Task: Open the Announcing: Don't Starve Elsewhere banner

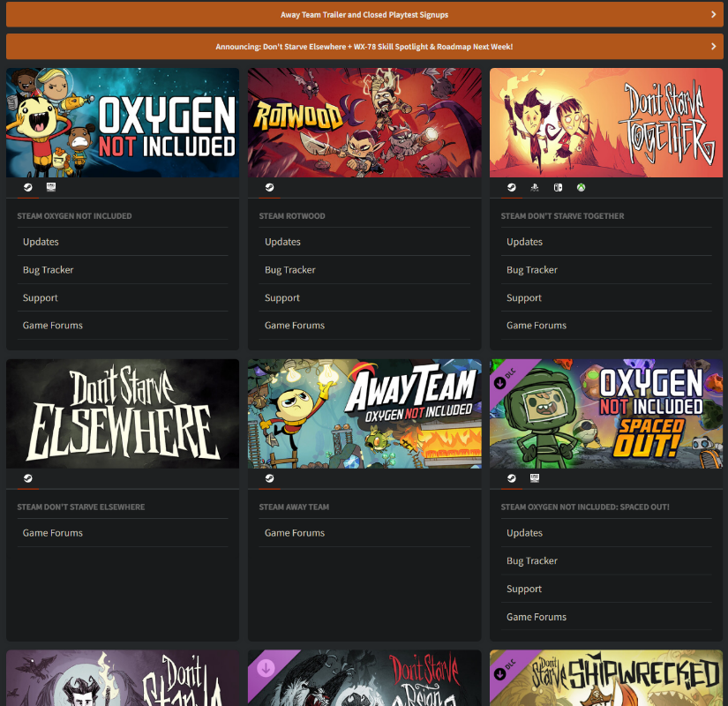Action: pyautogui.click(x=364, y=47)
